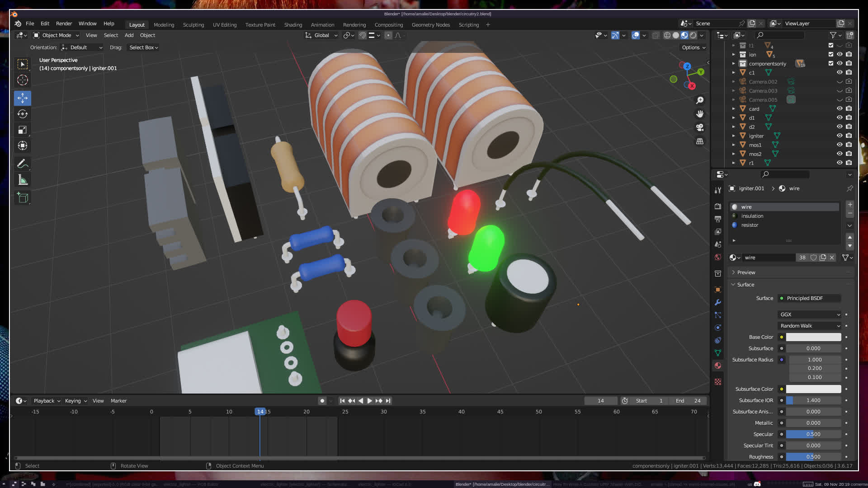Click the Add Cube tool
The width and height of the screenshot is (868, 488).
pyautogui.click(x=23, y=198)
